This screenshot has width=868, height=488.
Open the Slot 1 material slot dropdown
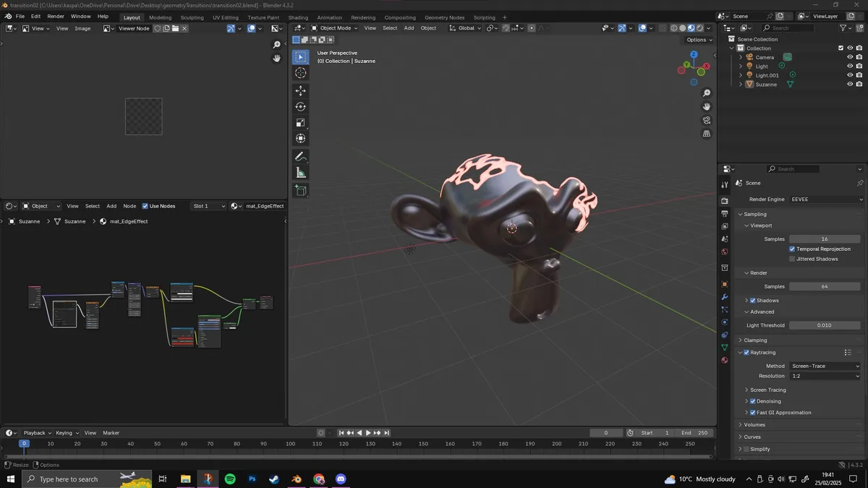click(x=209, y=206)
